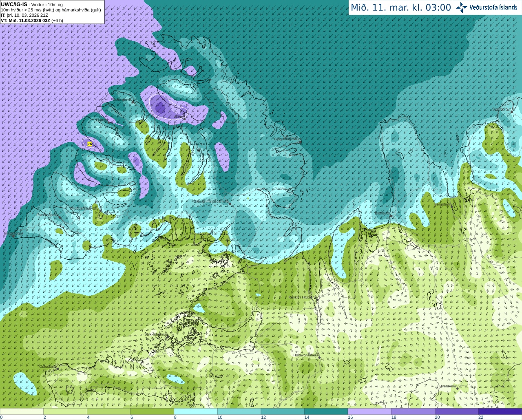522x420 pixels.
Task: Click legend tick value 16
Action: (x=350, y=417)
